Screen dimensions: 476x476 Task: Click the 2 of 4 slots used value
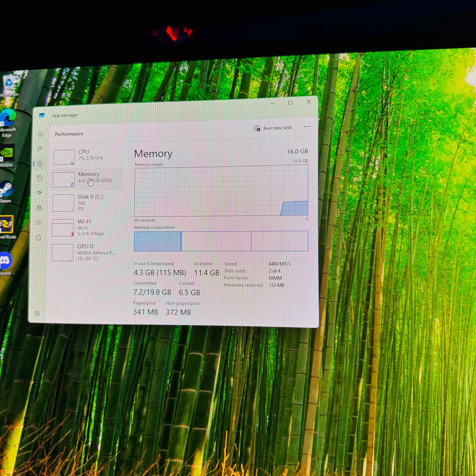(x=274, y=271)
